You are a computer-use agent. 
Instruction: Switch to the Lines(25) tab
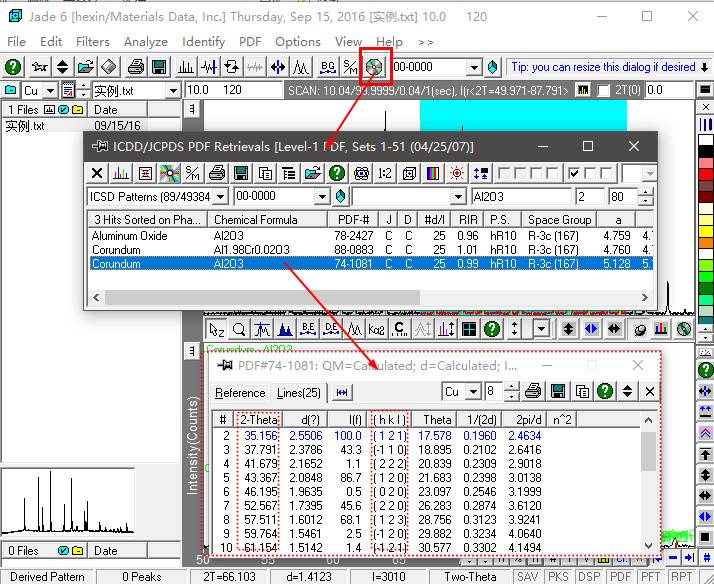[298, 393]
